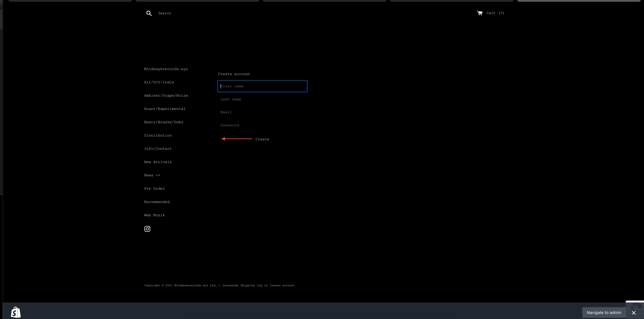Focus the Search text field
644x319 pixels.
tap(165, 13)
